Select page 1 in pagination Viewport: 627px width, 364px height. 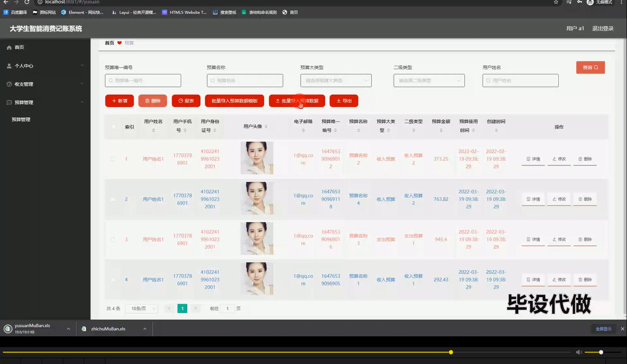click(x=182, y=309)
